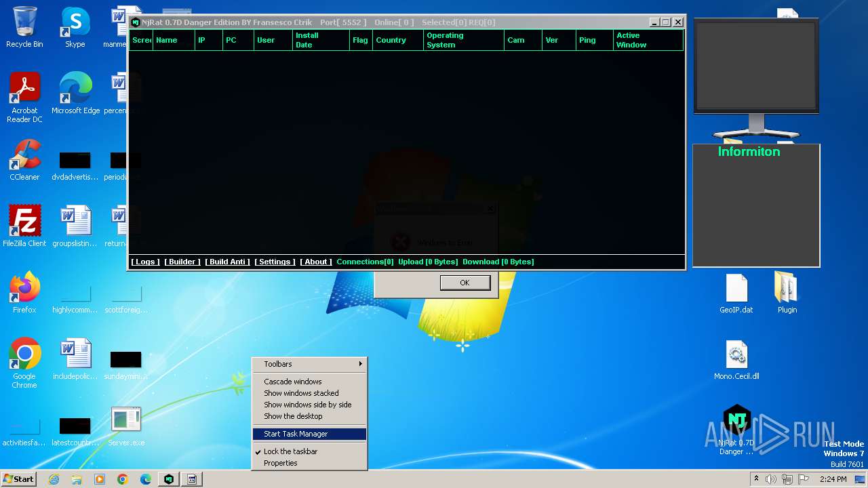Image resolution: width=868 pixels, height=488 pixels.
Task: Click the Download [0 Bytes] status text
Action: 498,262
